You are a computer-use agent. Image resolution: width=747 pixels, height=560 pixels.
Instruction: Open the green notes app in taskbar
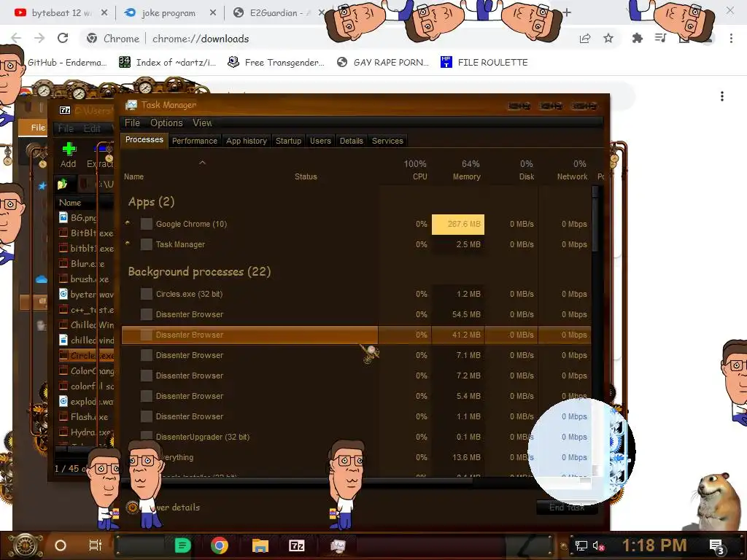(x=182, y=545)
